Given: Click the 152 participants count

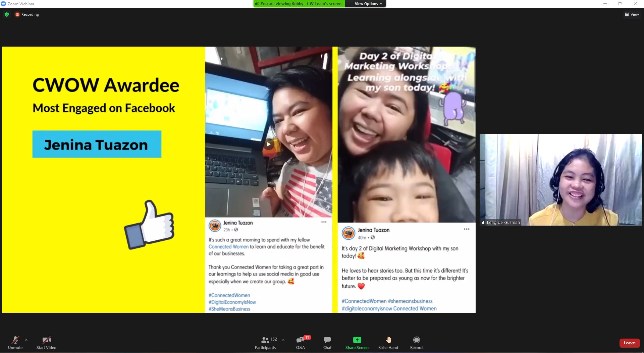Looking at the screenshot, I should click(274, 339).
